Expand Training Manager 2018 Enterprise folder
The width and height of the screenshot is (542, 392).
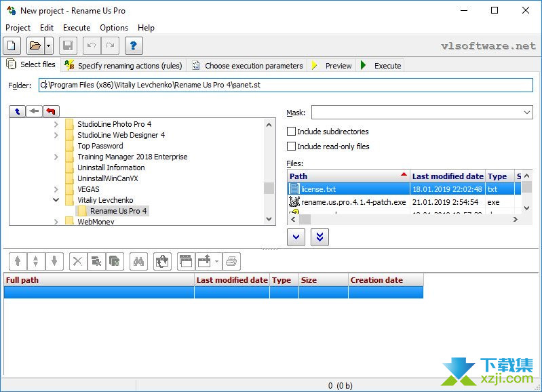point(56,157)
